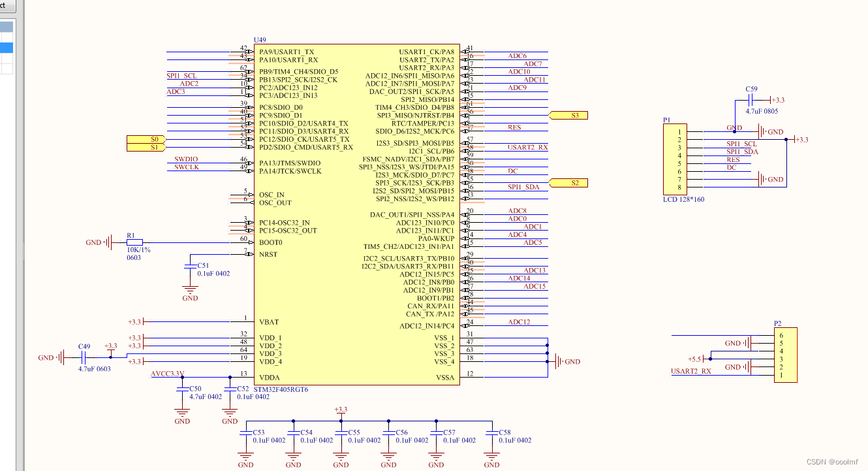Image resolution: width=868 pixels, height=471 pixels.
Task: Click the ADC0 net label
Action: pos(518,219)
